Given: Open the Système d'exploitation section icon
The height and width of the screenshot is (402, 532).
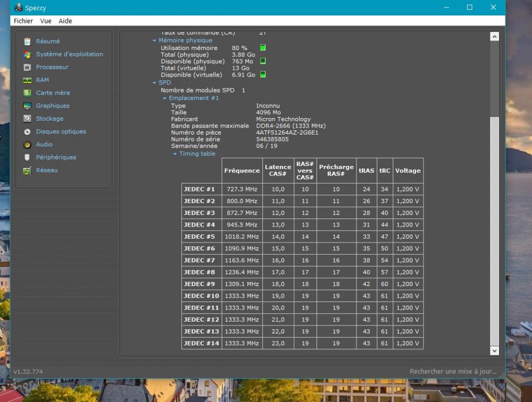Looking at the screenshot, I should (x=27, y=54).
